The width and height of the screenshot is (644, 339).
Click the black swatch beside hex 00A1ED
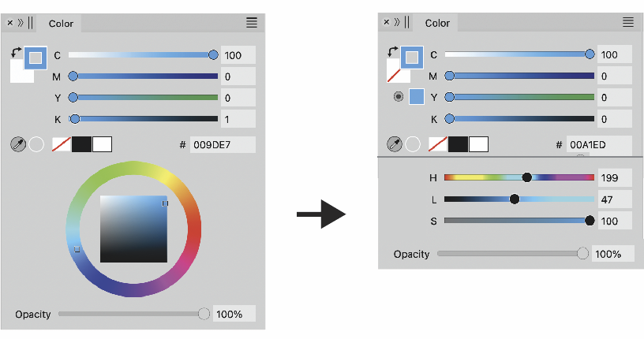click(459, 144)
